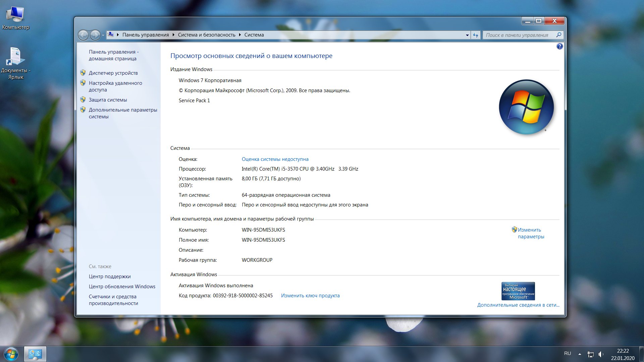Open the address bar history dropdown
Image resolution: width=644 pixels, height=362 pixels.
click(467, 35)
